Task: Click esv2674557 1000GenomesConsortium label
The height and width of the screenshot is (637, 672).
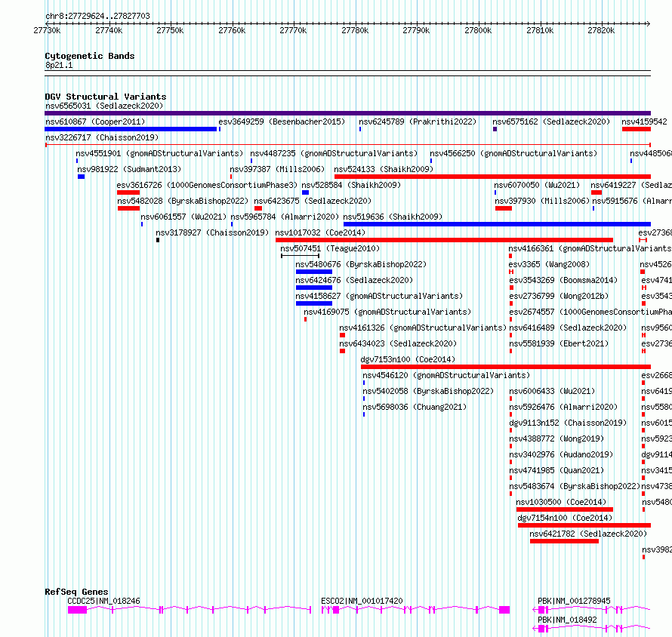Action: pos(590,312)
